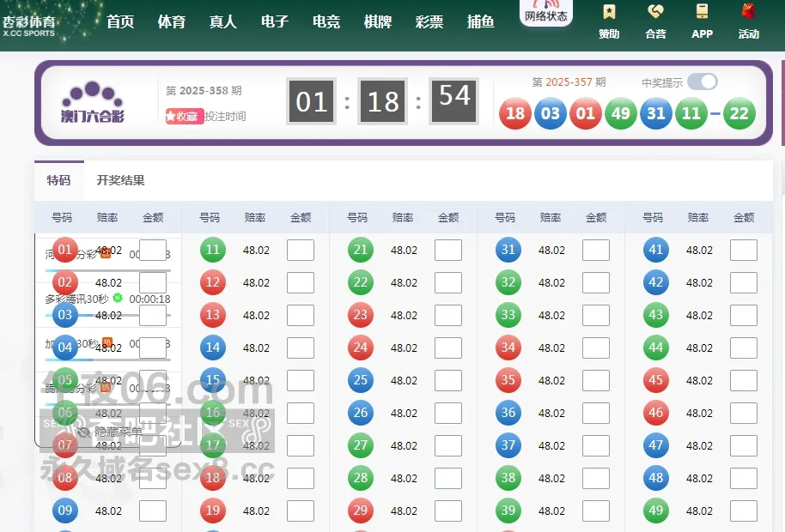Switch to the 特码 tab
Viewport: 785px width, 532px height.
[x=59, y=180]
